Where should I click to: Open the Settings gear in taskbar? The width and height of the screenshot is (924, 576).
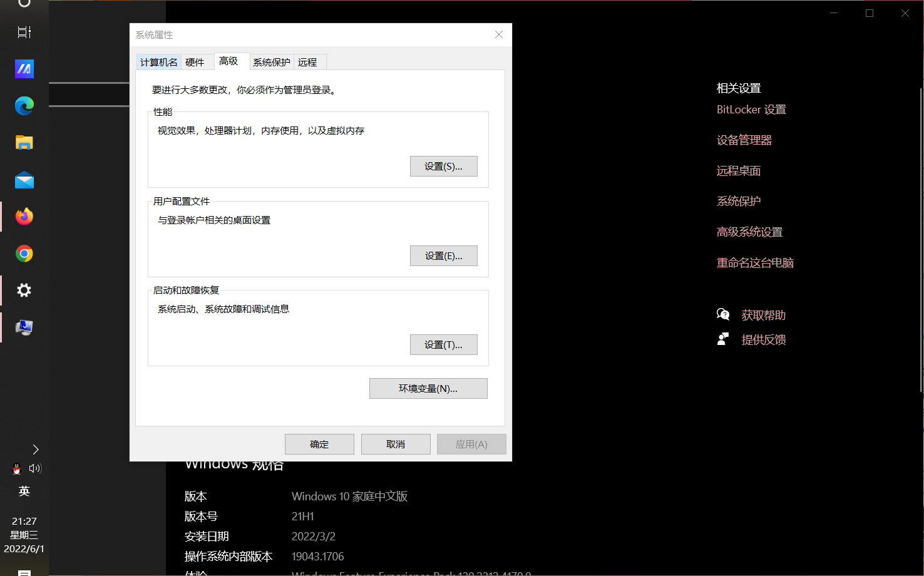[24, 291]
